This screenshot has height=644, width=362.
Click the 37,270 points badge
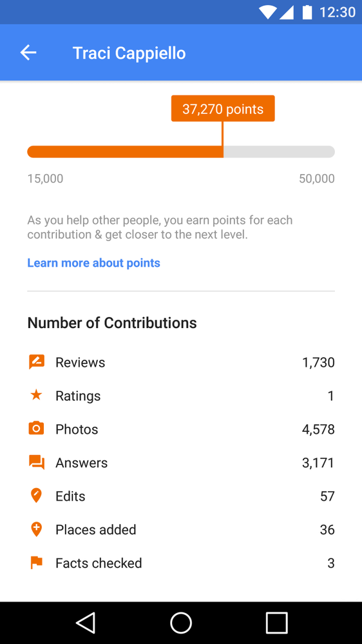coord(223,109)
